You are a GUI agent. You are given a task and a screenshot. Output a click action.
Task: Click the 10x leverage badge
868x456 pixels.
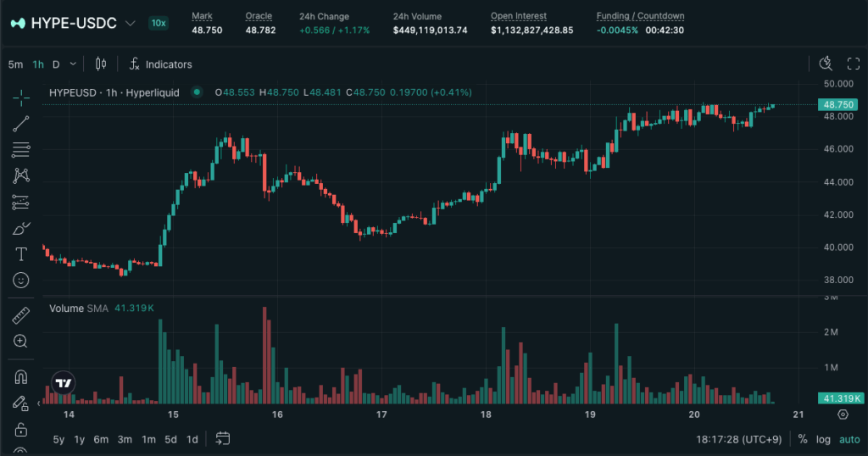point(159,23)
